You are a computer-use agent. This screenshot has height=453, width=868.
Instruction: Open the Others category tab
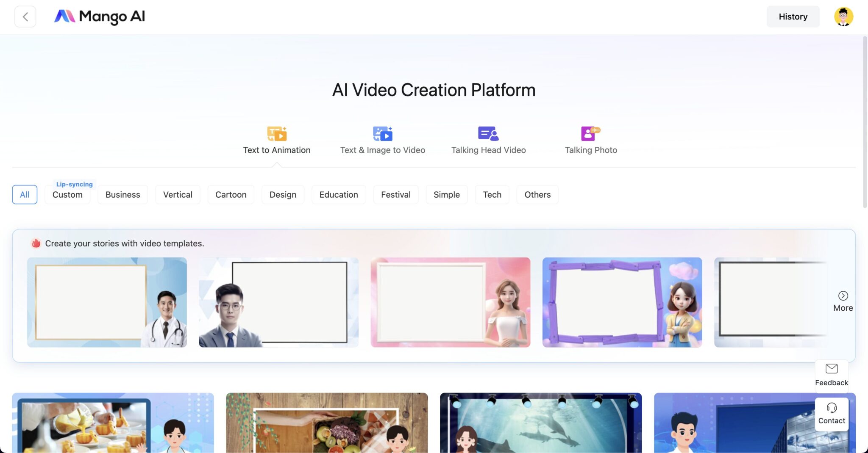point(537,194)
